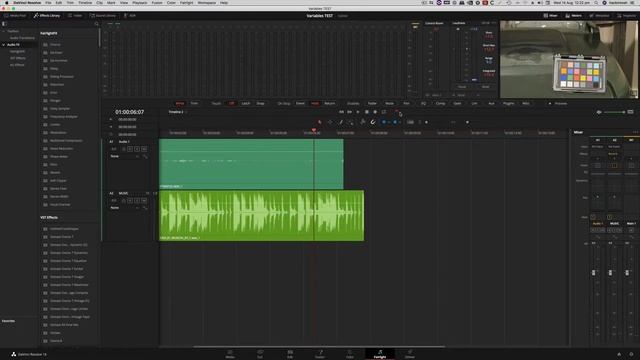
Task: Open the Timeline menu
Action: (x=85, y=3)
